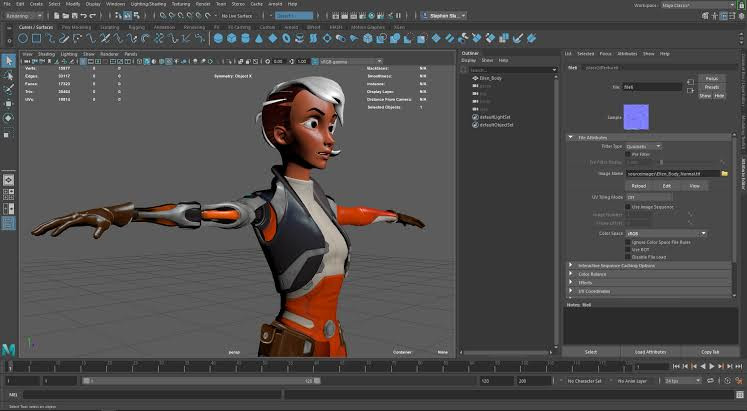Switch to the Rigging shelf tab
Viewport: 747px width, 411px height.
pyautogui.click(x=136, y=27)
